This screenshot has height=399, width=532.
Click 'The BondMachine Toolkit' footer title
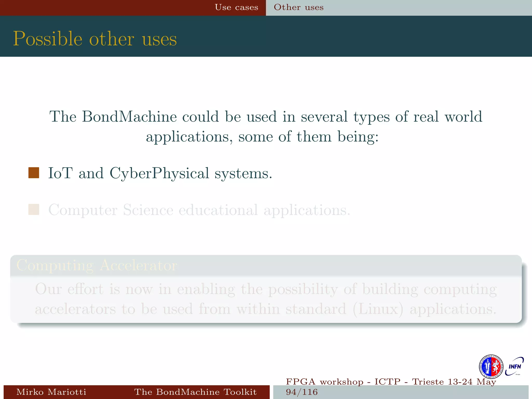[195, 392]
